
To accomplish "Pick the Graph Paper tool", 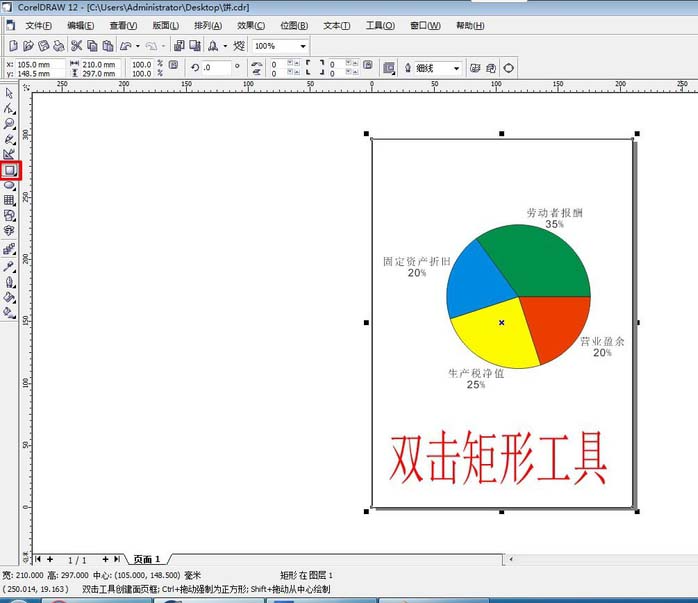I will click(x=10, y=200).
